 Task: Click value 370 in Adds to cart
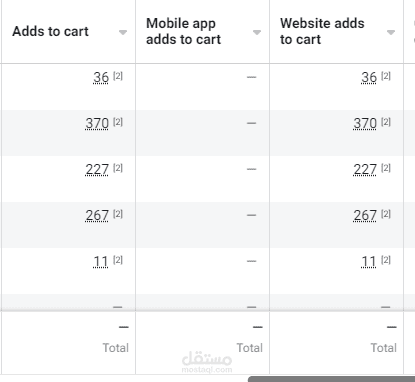tap(97, 123)
